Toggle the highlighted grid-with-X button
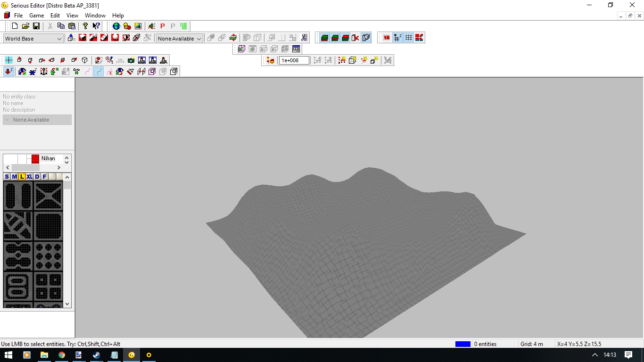This screenshot has height=362, width=644. (397, 38)
